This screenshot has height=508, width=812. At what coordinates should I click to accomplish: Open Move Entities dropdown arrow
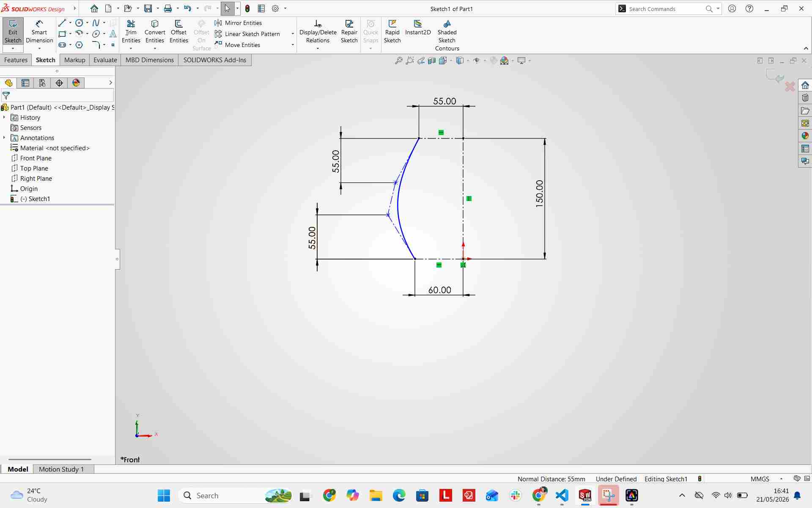click(293, 45)
